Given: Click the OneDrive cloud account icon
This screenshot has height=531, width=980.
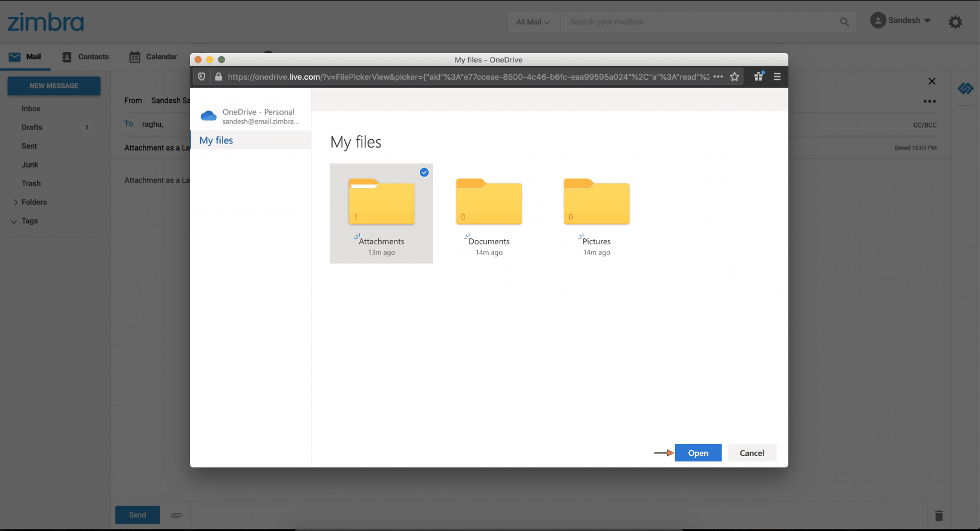Looking at the screenshot, I should click(x=209, y=116).
